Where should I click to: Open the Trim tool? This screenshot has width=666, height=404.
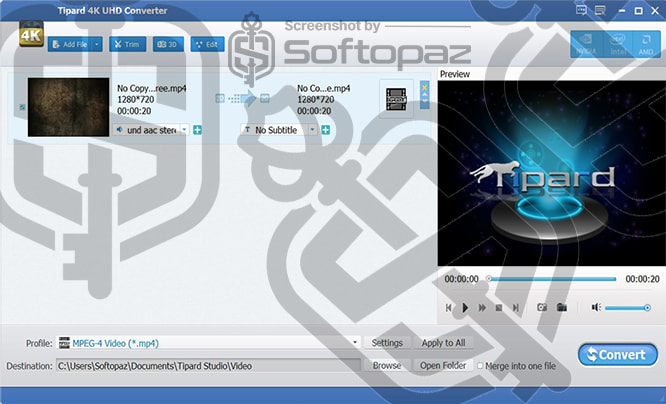coord(127,44)
